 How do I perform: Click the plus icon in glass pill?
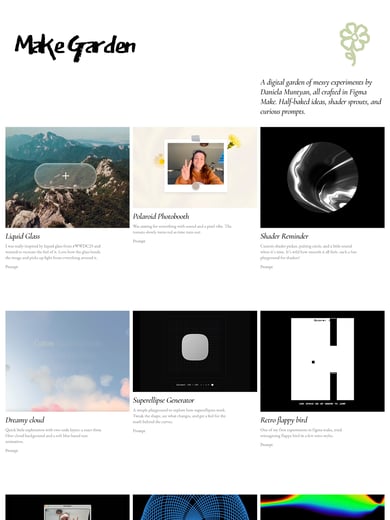pos(66,175)
